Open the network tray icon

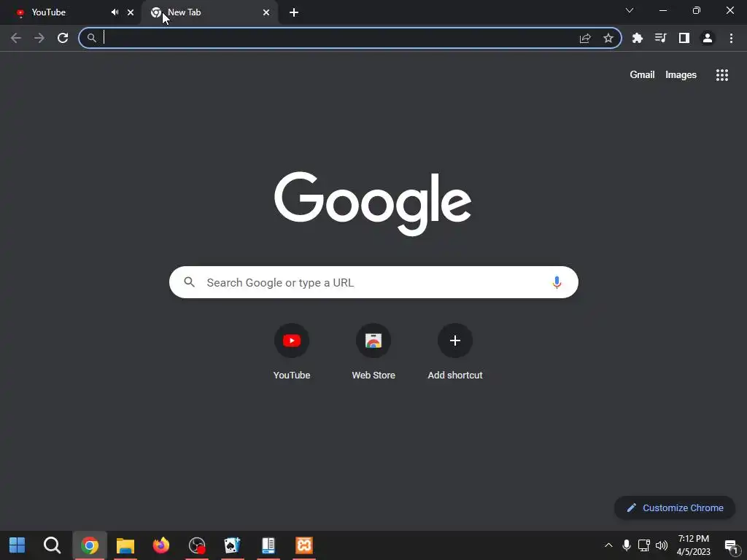(x=644, y=545)
